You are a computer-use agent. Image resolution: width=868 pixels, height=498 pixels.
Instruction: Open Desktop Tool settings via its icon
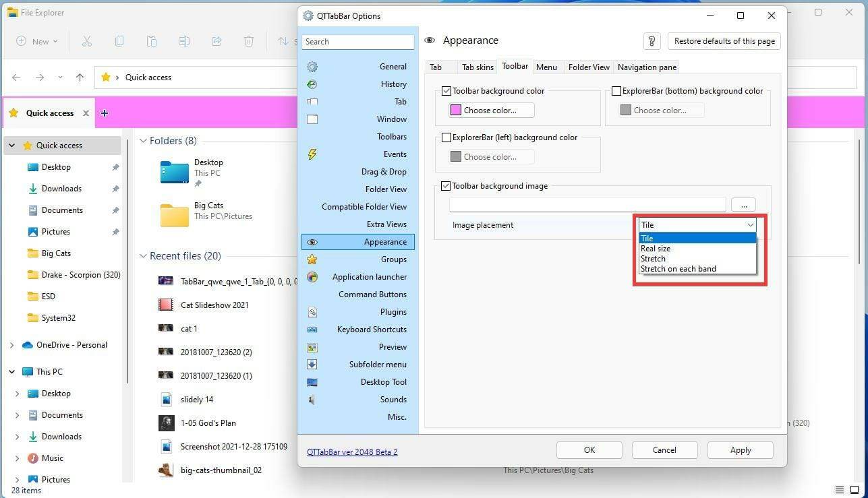click(x=312, y=381)
